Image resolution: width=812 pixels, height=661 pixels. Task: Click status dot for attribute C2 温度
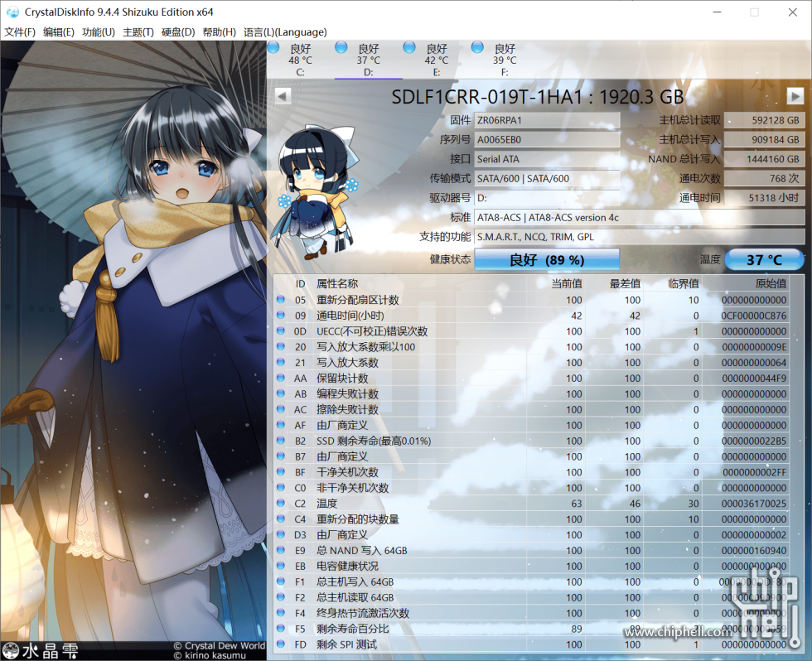coord(281,503)
